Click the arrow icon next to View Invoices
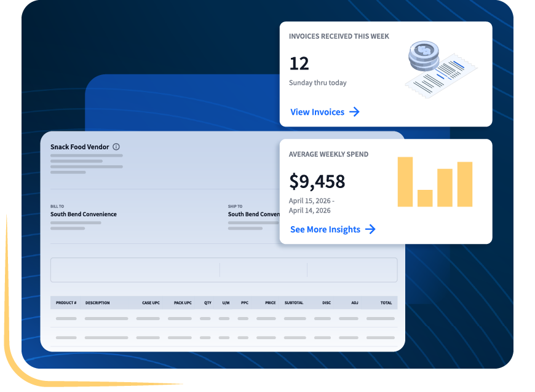The width and height of the screenshot is (535, 392). [x=354, y=112]
